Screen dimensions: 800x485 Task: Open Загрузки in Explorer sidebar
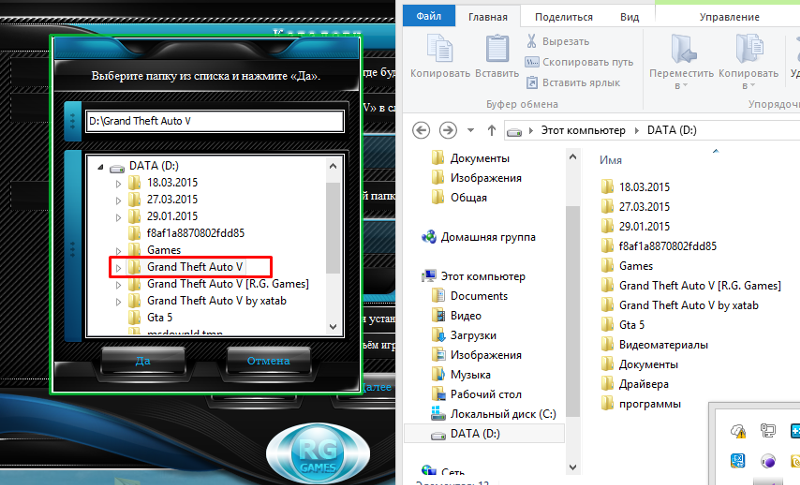click(464, 335)
